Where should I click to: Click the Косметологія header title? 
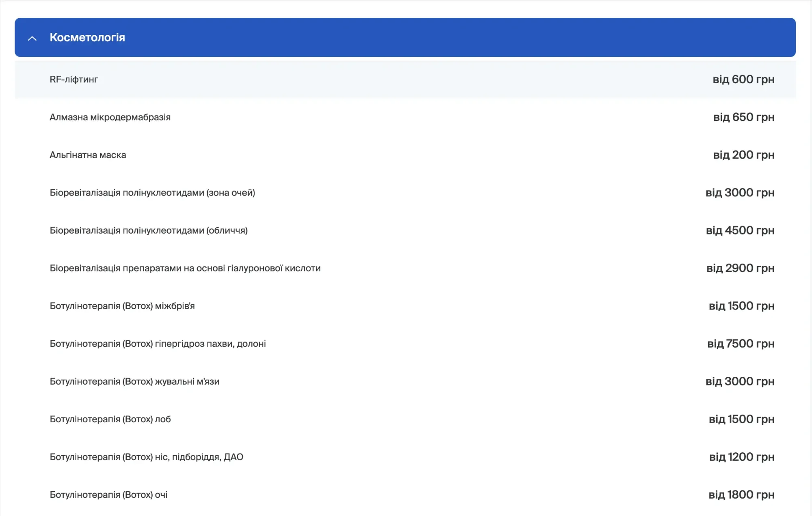[x=87, y=37]
